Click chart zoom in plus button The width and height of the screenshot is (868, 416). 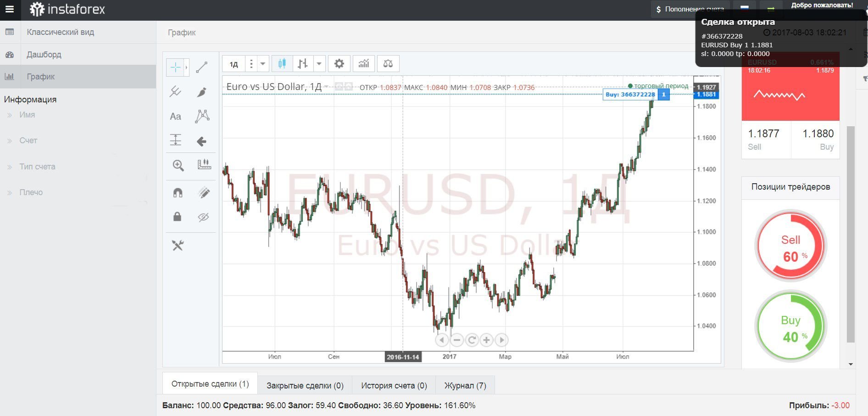[x=487, y=340]
